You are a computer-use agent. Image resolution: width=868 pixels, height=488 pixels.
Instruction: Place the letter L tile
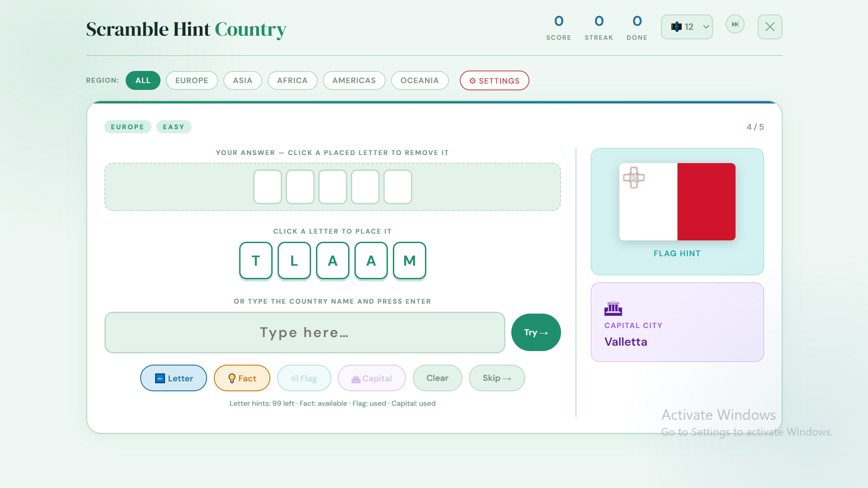(x=294, y=261)
